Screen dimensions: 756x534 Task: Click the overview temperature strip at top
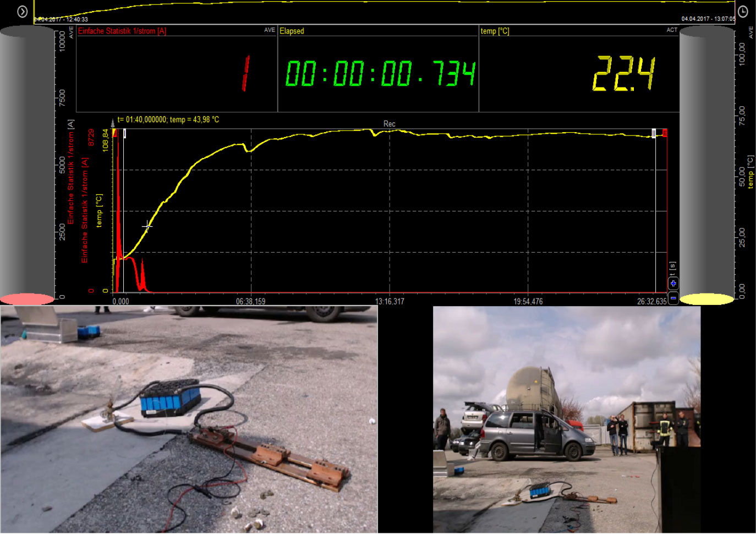[x=384, y=11]
